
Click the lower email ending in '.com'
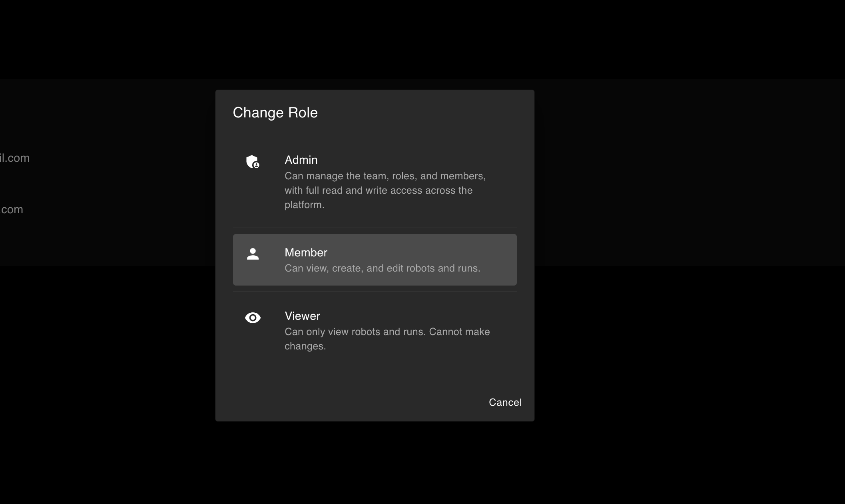point(12,210)
